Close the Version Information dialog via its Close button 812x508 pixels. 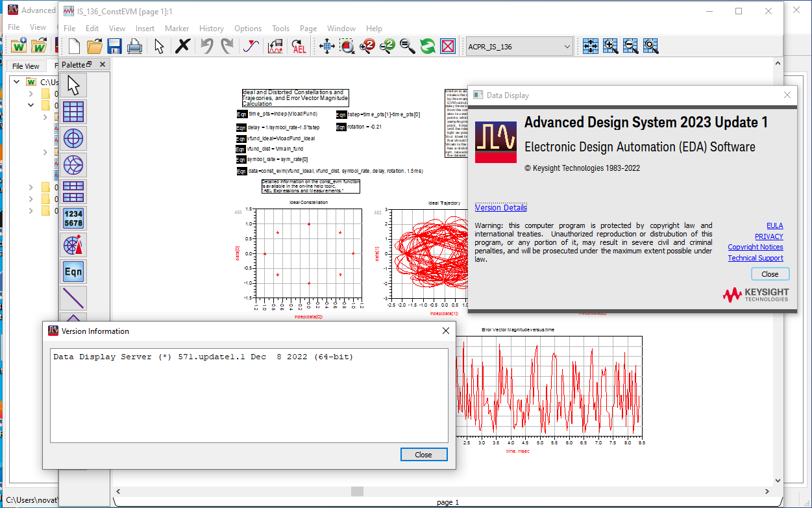tap(424, 454)
